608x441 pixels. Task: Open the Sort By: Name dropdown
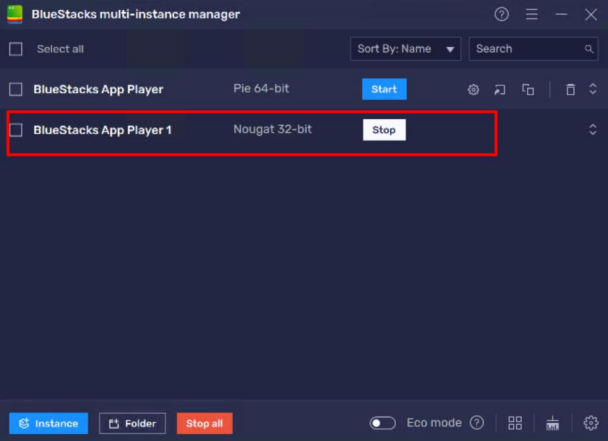pos(406,49)
